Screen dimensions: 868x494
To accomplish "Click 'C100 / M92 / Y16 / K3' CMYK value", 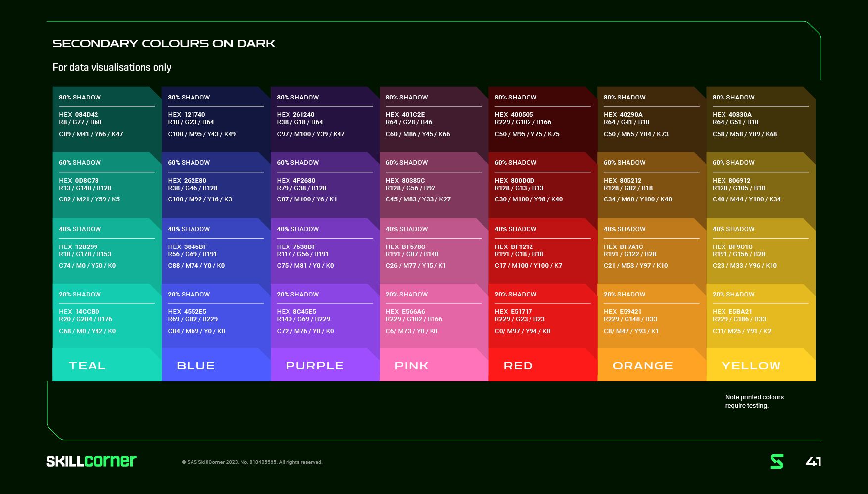I will pos(200,199).
